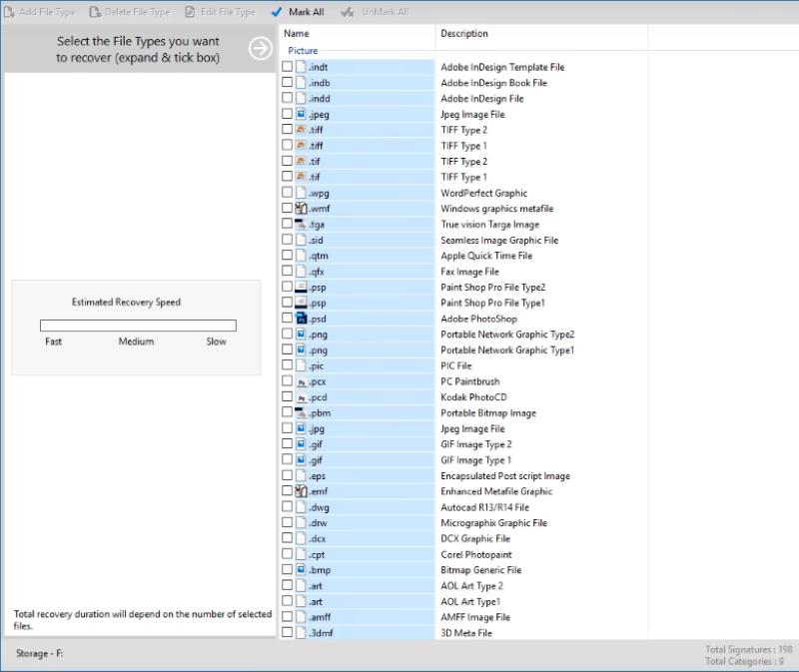Click the Delete File Type label
The image size is (799, 672).
(137, 12)
